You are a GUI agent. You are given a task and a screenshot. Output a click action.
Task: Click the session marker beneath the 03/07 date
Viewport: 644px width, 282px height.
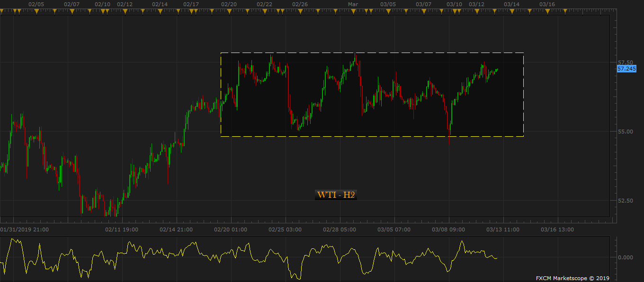pos(423,12)
